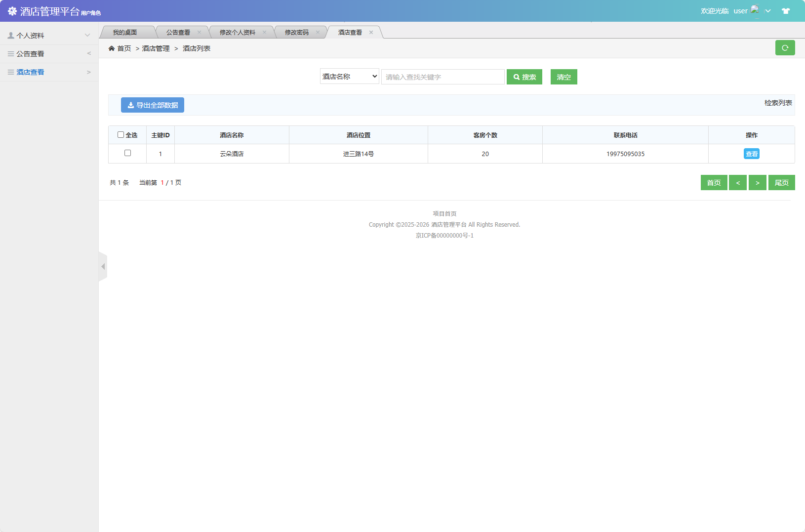Viewport: 805px width, 532px height.
Task: Click the green refresh icon button
Action: point(785,48)
